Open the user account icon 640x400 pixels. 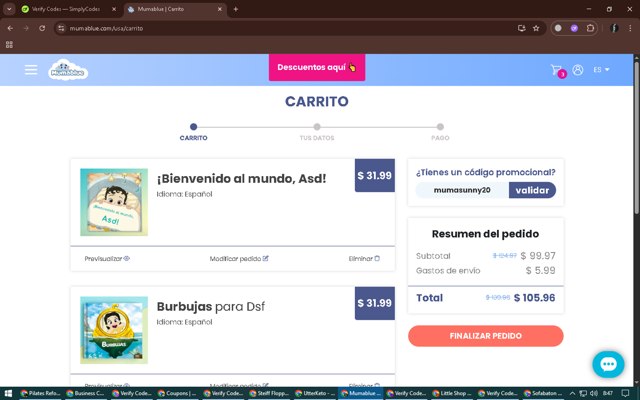pyautogui.click(x=578, y=70)
